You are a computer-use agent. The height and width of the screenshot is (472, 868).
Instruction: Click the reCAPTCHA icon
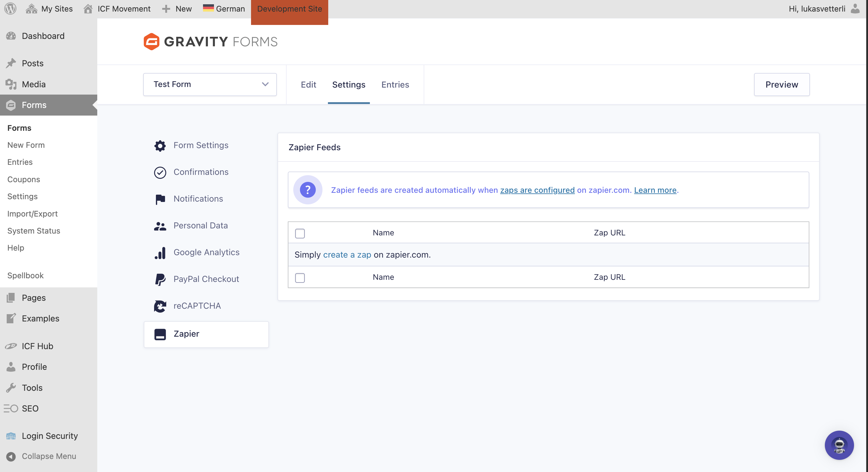pos(160,306)
